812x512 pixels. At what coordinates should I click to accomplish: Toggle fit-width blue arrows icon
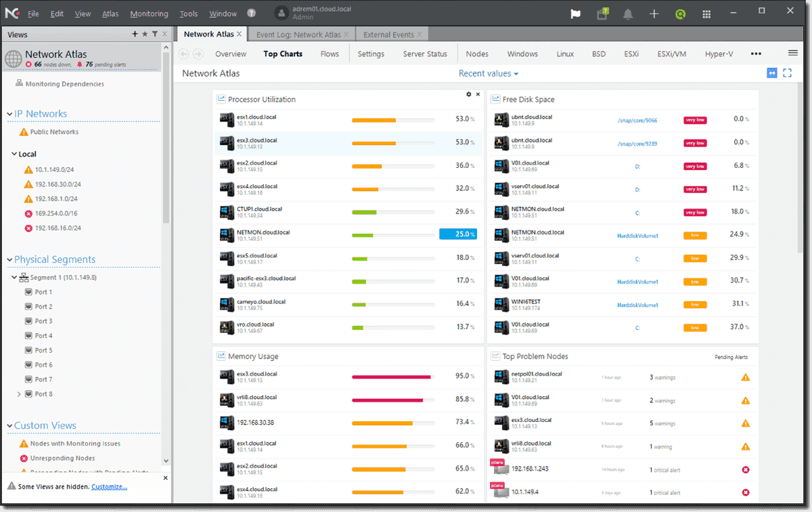[772, 73]
